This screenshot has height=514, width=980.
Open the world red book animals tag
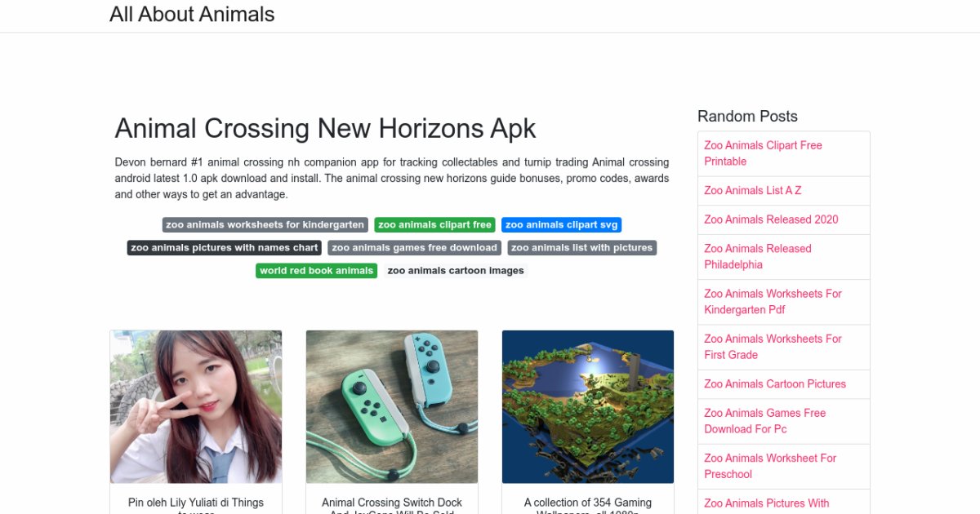(x=316, y=271)
